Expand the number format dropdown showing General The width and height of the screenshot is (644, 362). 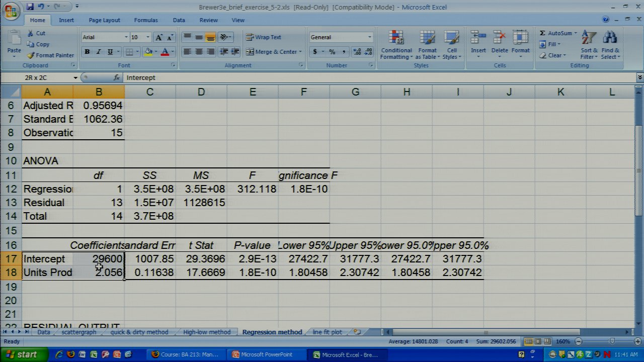tap(369, 37)
